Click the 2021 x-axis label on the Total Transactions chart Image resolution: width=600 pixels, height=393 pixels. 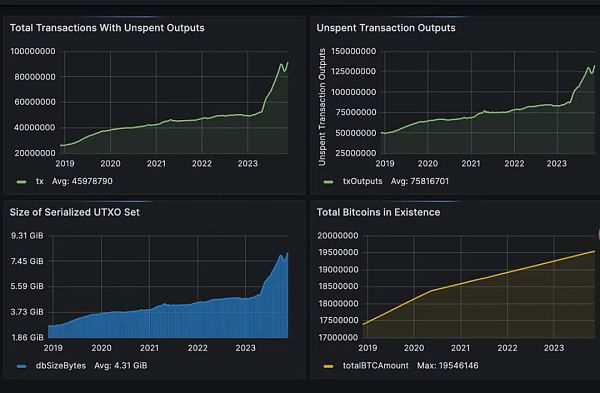click(x=156, y=164)
